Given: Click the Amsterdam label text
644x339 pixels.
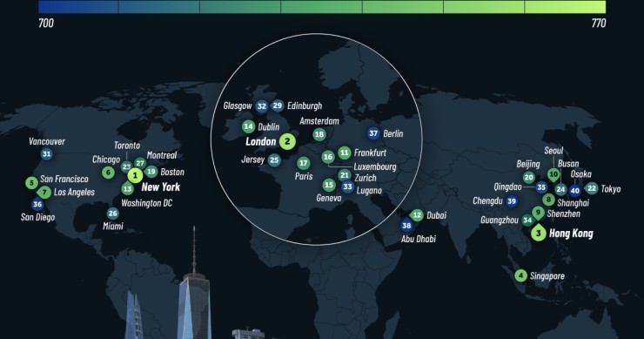Looking at the screenshot, I should pos(319,121).
